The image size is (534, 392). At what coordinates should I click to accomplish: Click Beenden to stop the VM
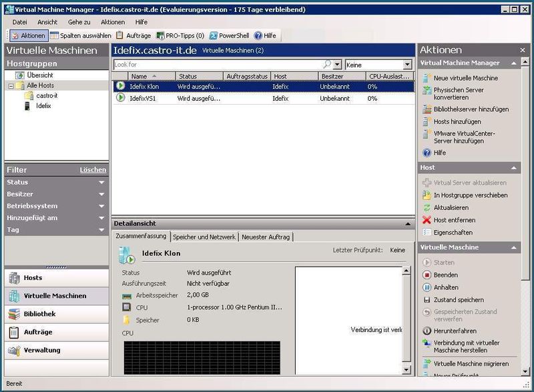click(445, 275)
